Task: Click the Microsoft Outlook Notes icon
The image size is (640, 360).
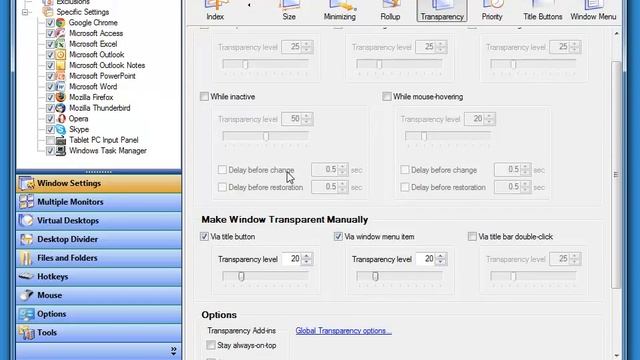Action: click(x=60, y=65)
